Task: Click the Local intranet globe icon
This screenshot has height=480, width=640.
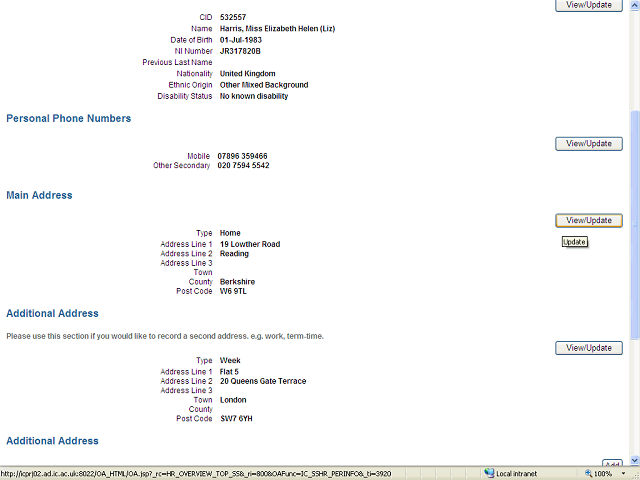Action: click(489, 473)
